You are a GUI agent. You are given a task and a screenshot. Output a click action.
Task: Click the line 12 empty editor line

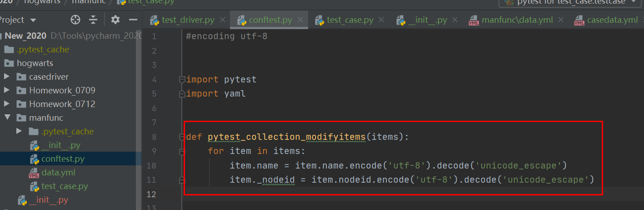coord(364,195)
